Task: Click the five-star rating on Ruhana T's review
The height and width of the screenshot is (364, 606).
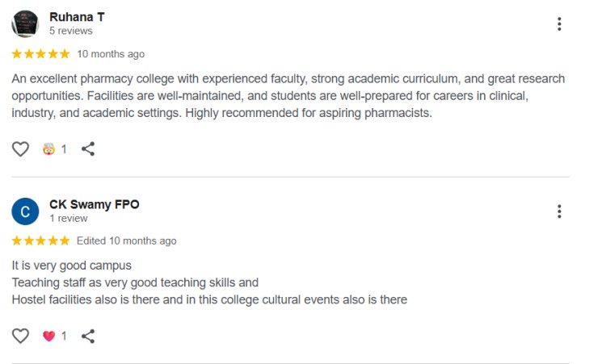Action: point(40,54)
